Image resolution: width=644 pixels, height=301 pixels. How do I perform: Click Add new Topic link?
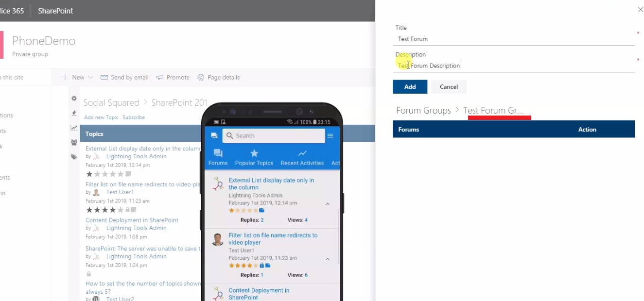click(101, 117)
